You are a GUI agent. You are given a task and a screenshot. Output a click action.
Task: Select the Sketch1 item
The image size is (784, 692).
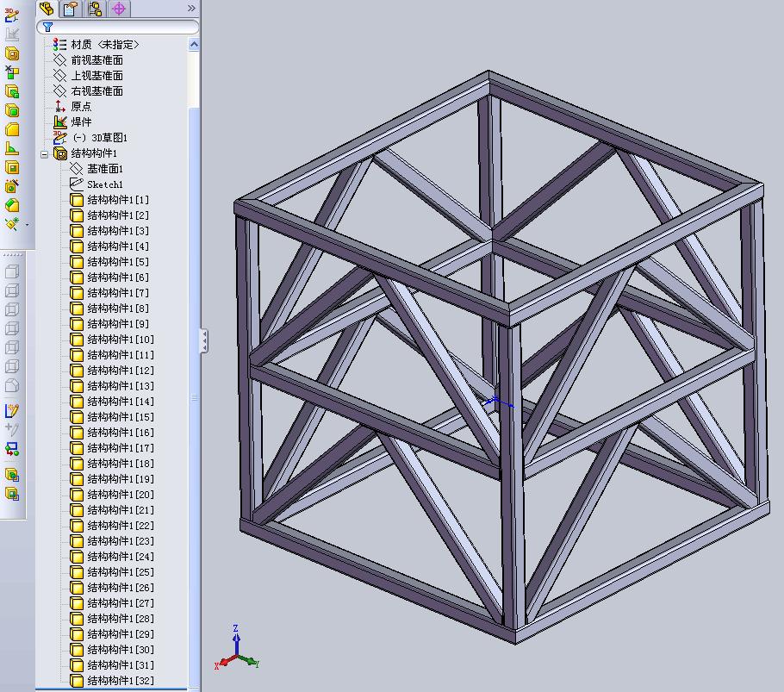point(104,184)
